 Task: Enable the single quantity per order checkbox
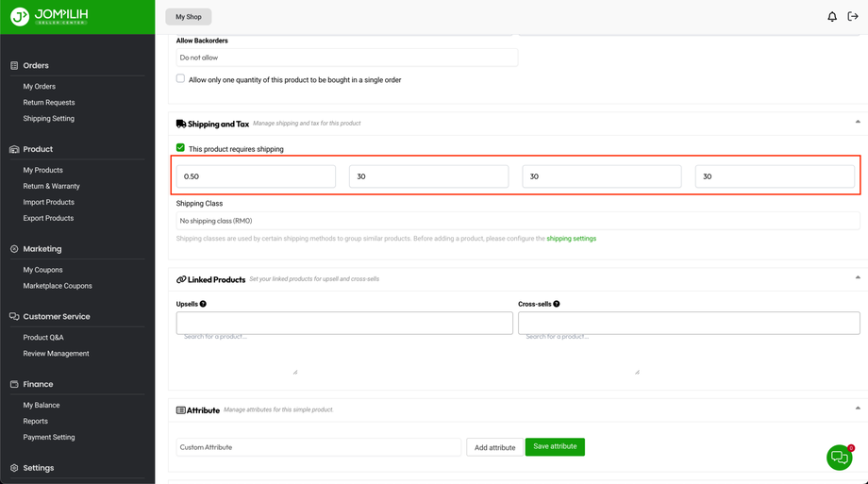(x=180, y=79)
